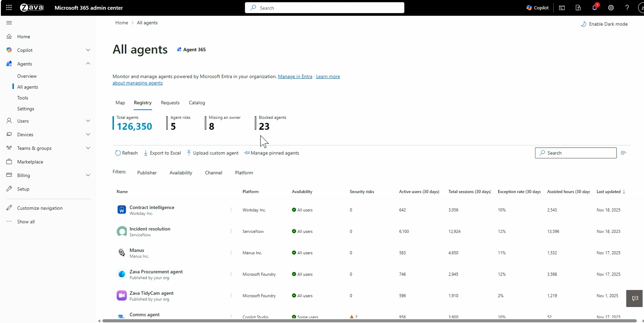Click the feedback chat icon button

coord(635,298)
